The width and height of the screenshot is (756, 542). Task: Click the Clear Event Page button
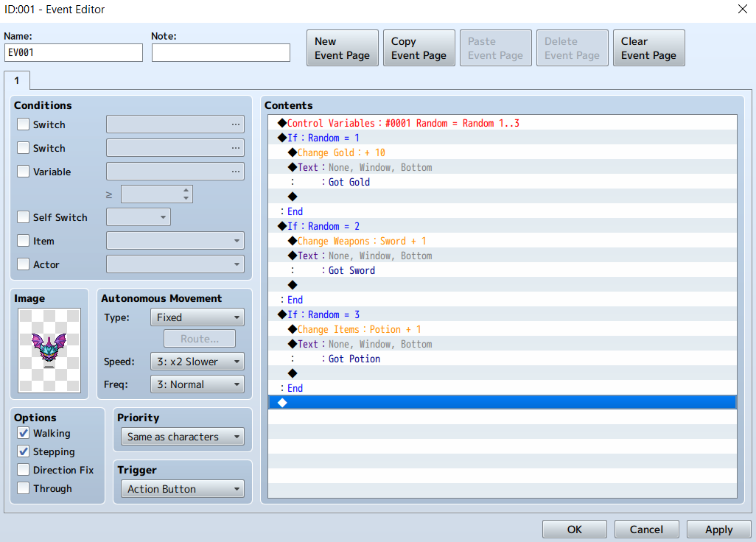(x=648, y=47)
